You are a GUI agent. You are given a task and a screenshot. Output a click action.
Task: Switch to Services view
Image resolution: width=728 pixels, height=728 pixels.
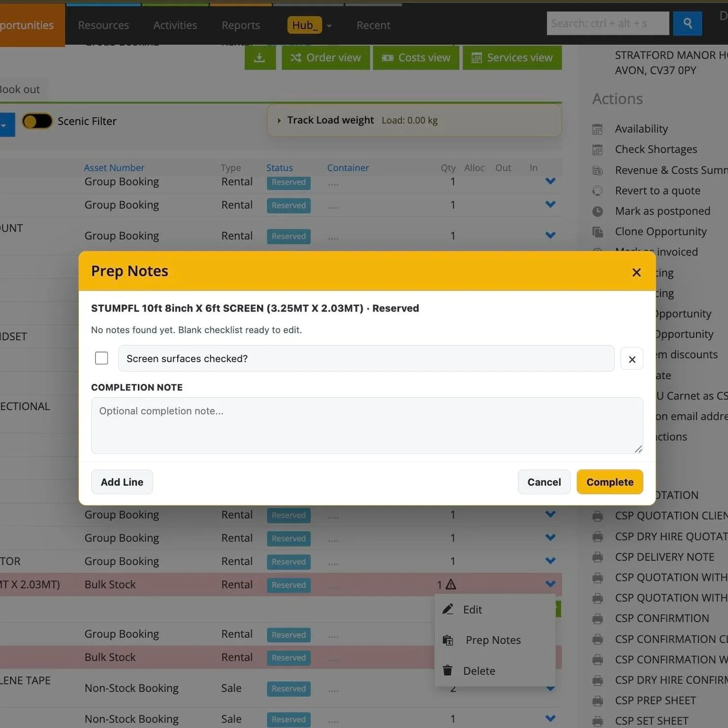tap(512, 58)
